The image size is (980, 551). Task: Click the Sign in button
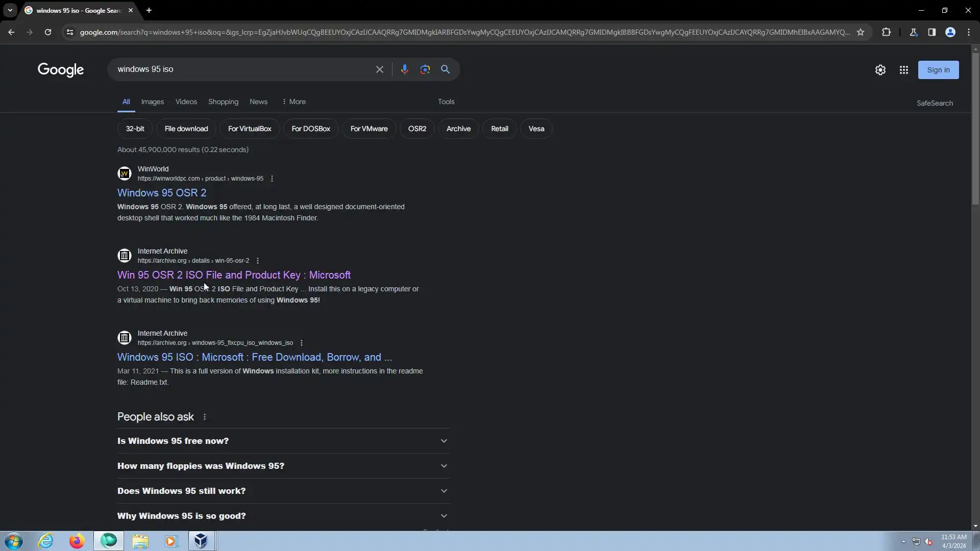(x=938, y=70)
